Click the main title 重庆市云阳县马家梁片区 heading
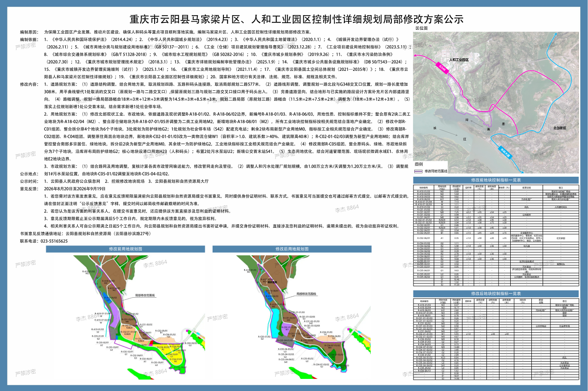This screenshot has height=391, width=588. pos(296,19)
